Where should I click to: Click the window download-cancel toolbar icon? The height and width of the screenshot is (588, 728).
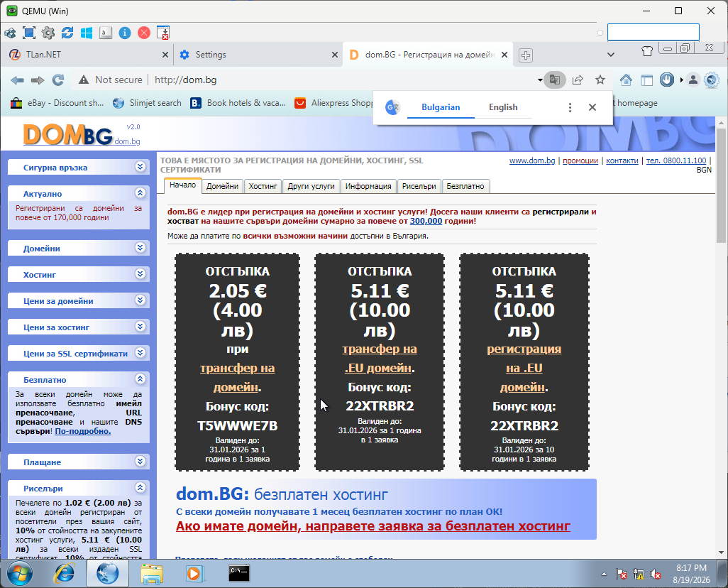163,33
